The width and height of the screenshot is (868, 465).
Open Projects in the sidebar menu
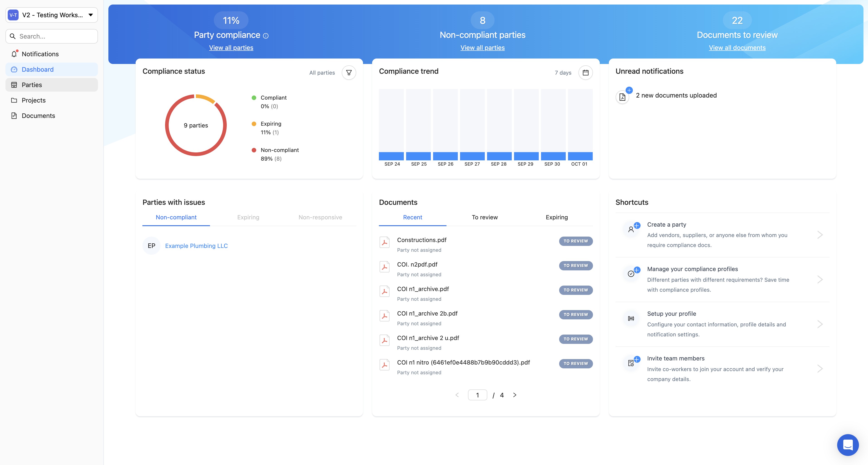pos(33,100)
